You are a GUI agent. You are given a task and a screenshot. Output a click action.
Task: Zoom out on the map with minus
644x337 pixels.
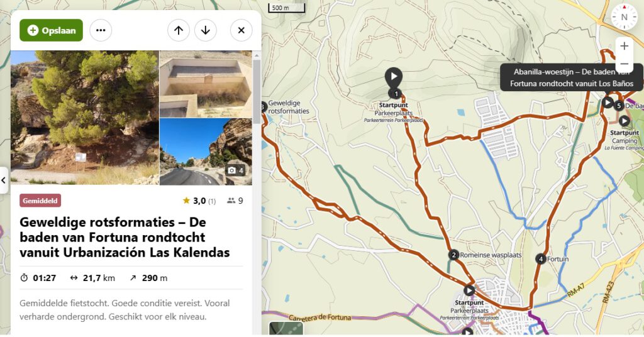point(624,64)
